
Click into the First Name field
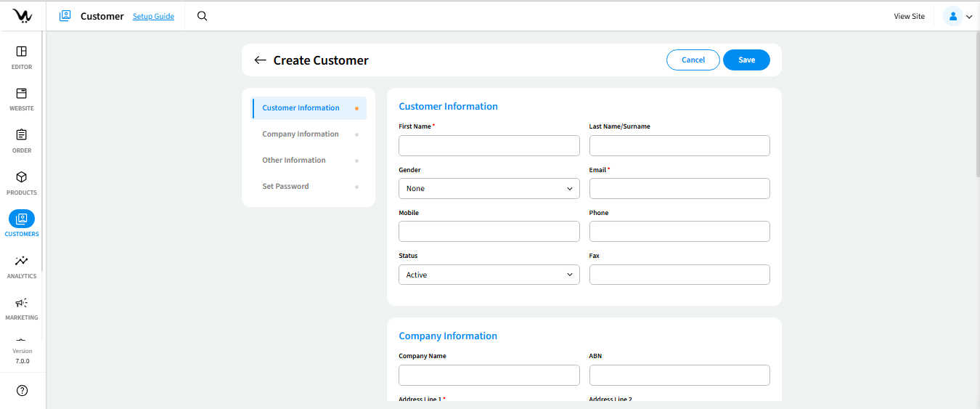(489, 146)
